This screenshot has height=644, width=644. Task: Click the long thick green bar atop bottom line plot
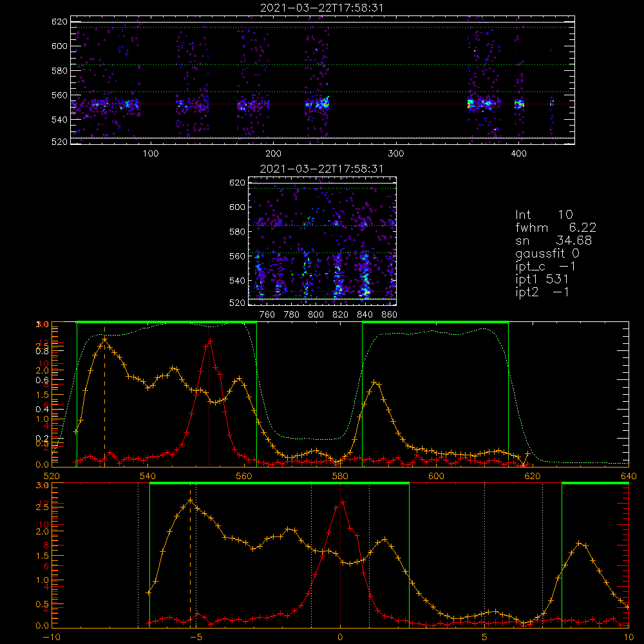tap(279, 484)
